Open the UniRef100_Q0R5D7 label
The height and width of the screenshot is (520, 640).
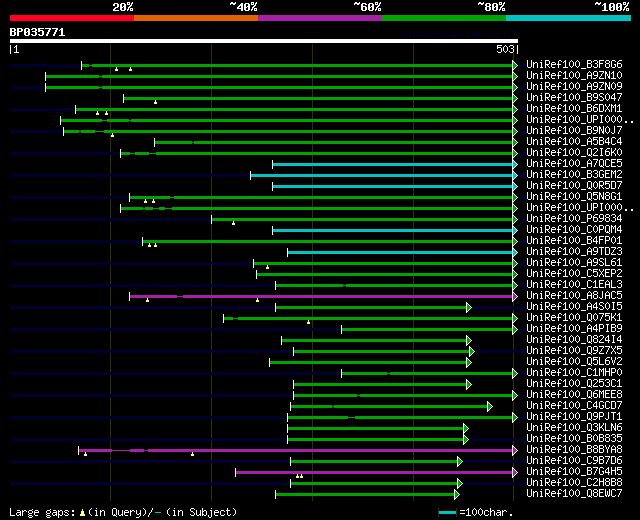[574, 186]
